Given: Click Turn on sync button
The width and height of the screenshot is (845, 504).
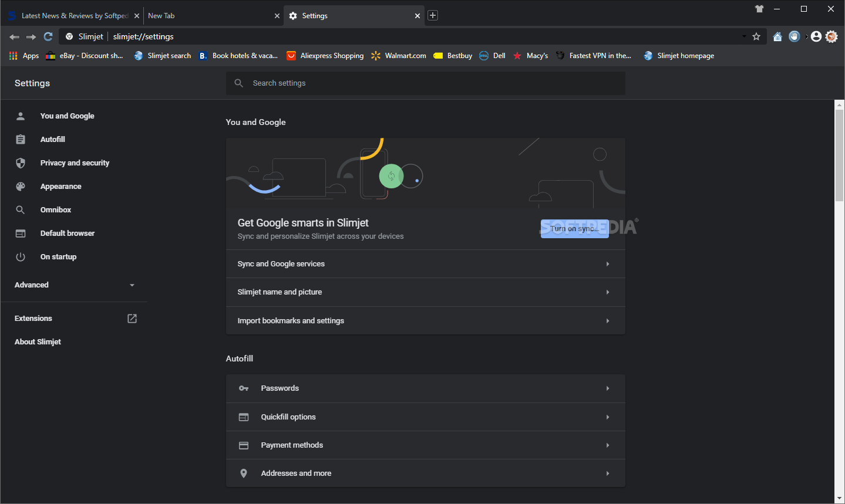Looking at the screenshot, I should coord(574,229).
